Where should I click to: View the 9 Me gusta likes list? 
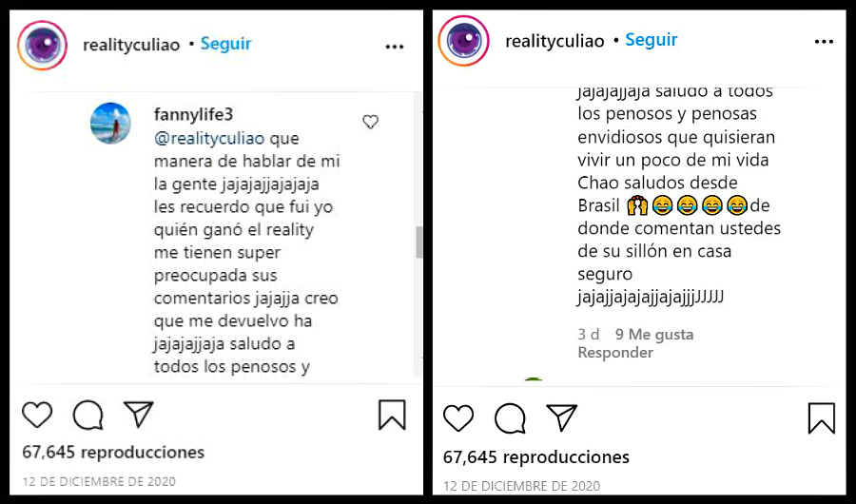tap(654, 335)
